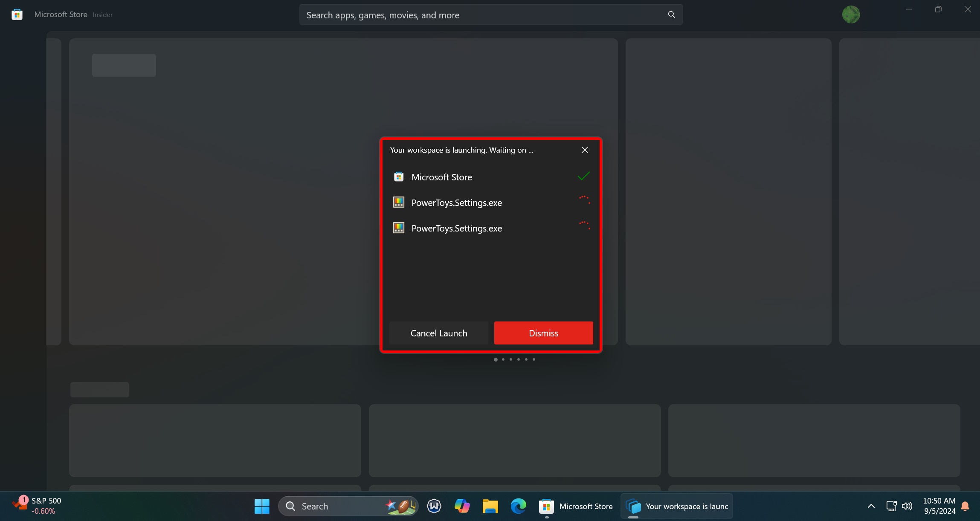Click Cancel Launch in workspace dialog

[439, 333]
